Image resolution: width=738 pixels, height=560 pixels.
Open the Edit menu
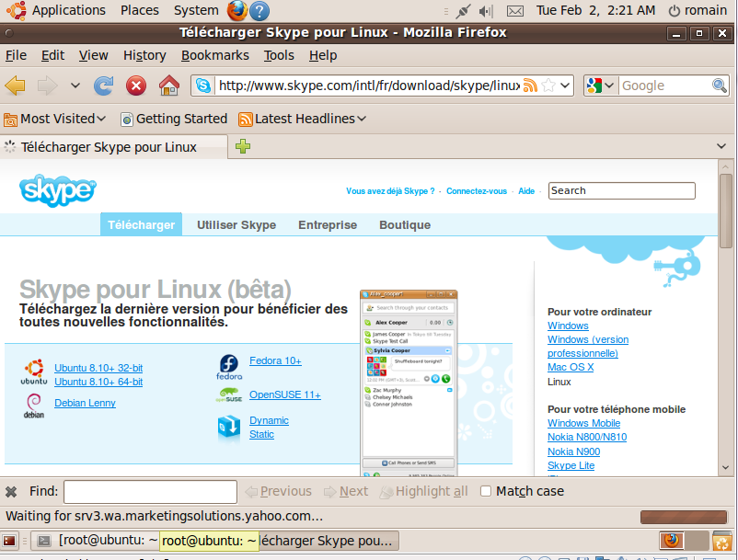click(x=52, y=55)
